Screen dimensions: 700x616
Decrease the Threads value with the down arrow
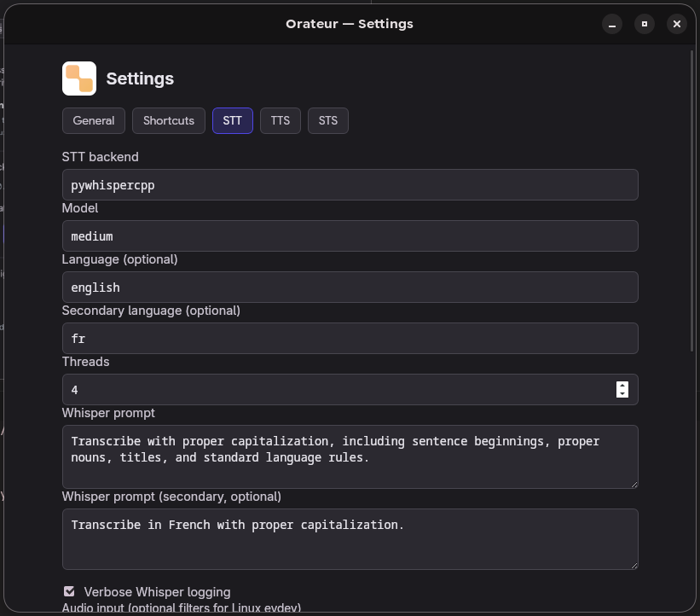622,393
